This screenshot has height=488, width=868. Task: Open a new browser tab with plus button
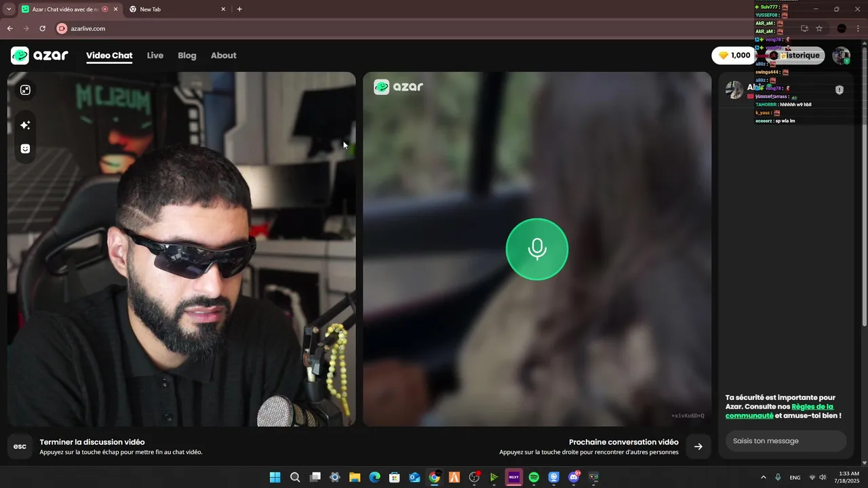239,9
